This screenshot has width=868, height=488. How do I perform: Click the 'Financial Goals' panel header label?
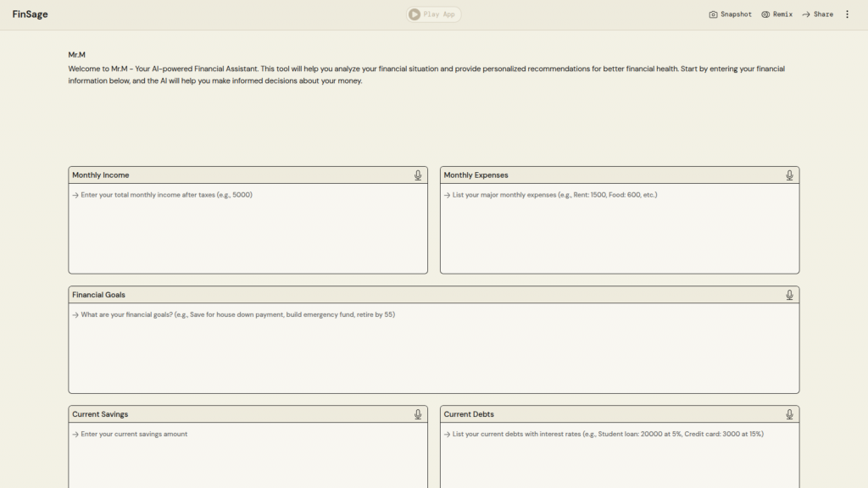pyautogui.click(x=99, y=295)
